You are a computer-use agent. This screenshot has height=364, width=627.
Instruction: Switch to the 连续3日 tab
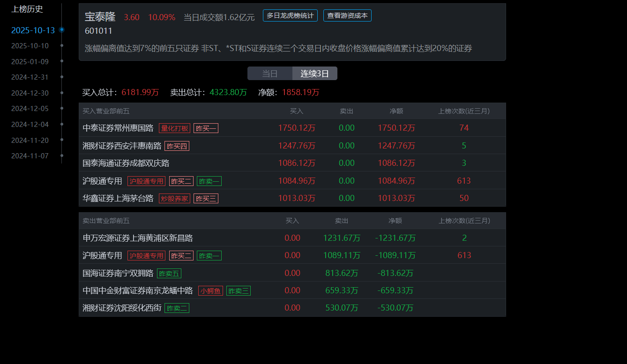coord(315,74)
